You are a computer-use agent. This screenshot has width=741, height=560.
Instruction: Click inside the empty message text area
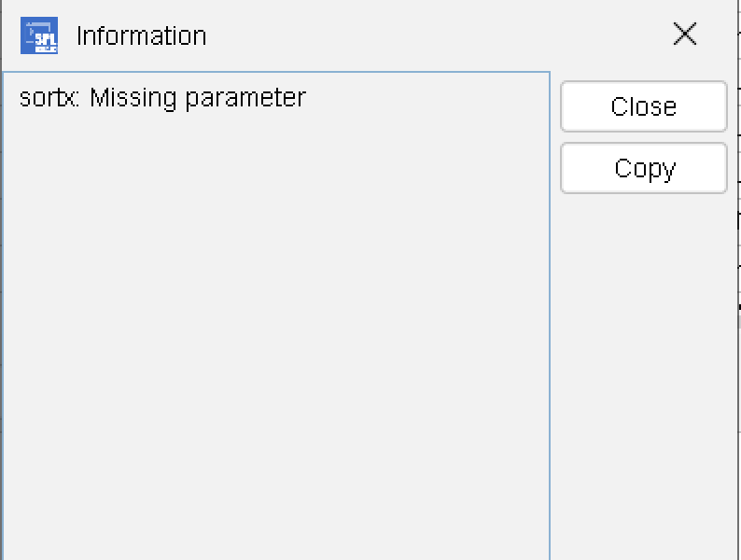(x=275, y=327)
